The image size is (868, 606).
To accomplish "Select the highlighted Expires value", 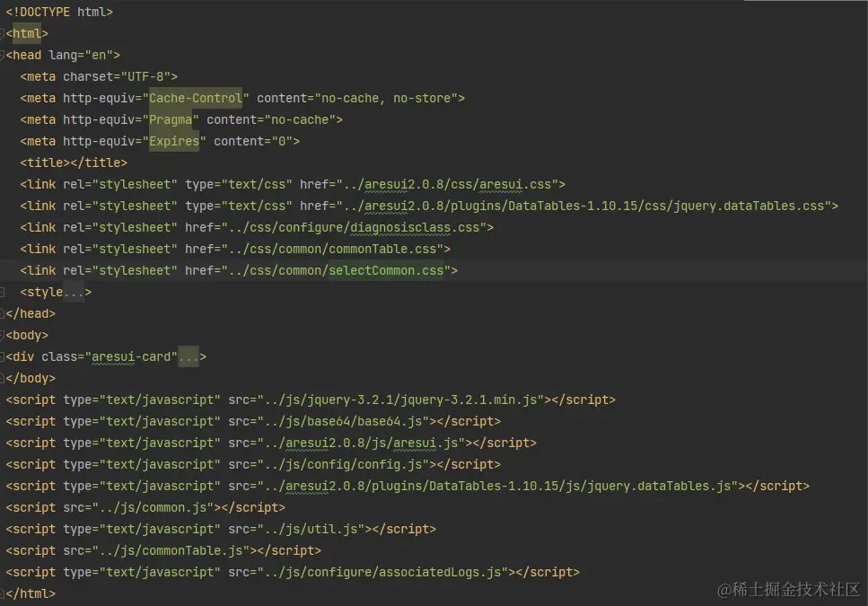I will pyautogui.click(x=174, y=142).
